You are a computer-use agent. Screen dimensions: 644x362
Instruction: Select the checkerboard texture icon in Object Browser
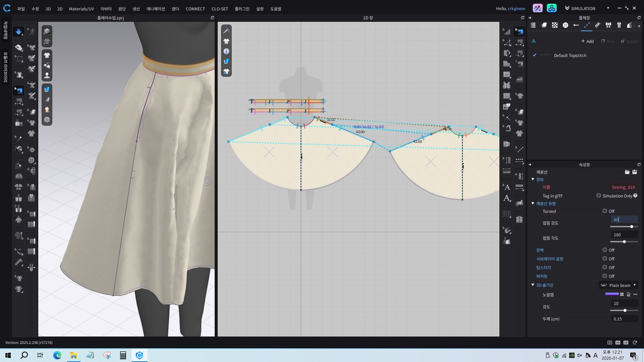[x=555, y=25]
